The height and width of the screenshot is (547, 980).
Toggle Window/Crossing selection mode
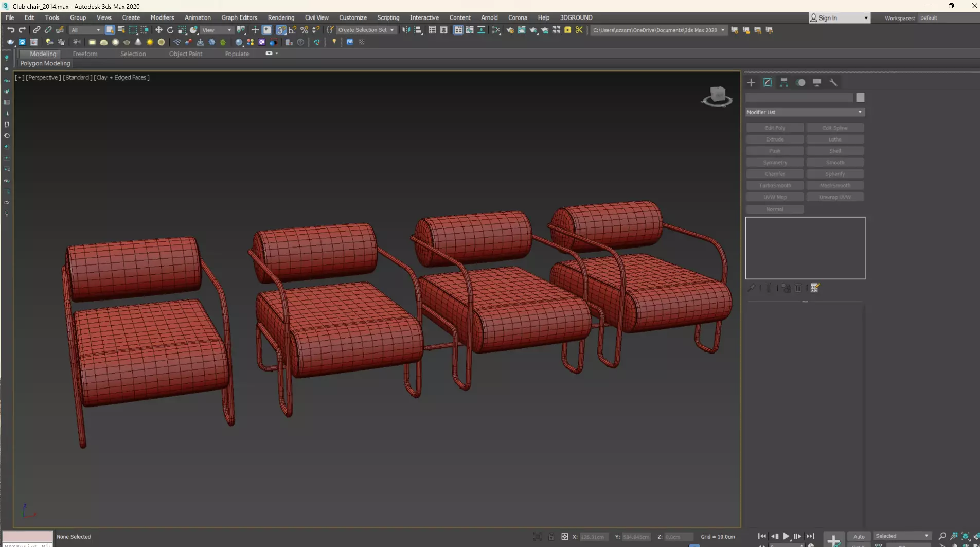[145, 30]
